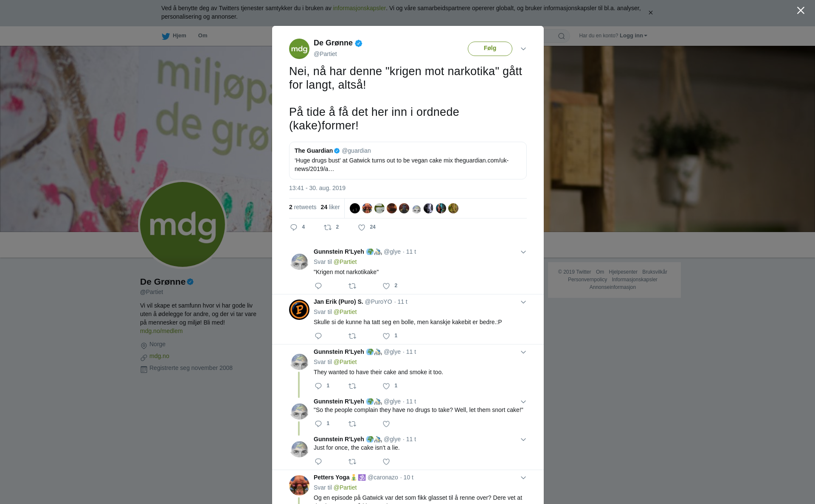
Task: Close the tweet overlay with the X icon
Action: (801, 10)
